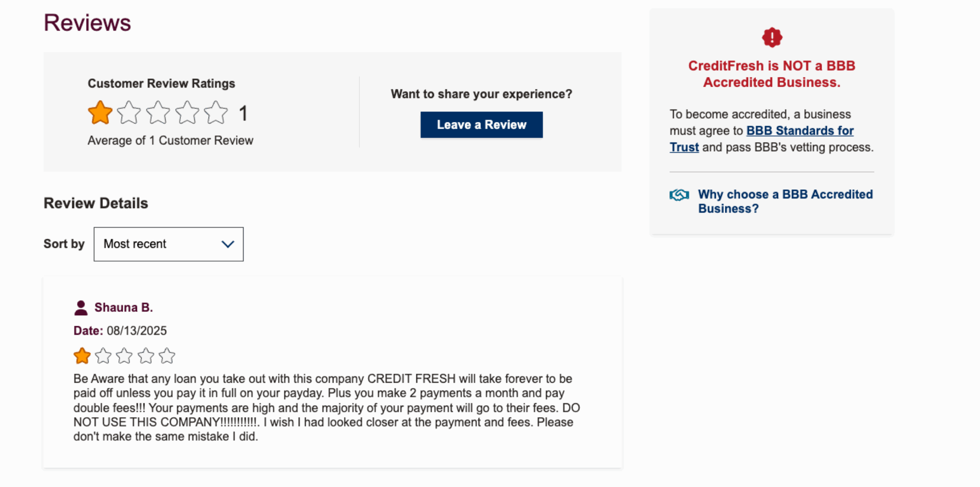Open the BBB Standards for Trust link

click(800, 131)
